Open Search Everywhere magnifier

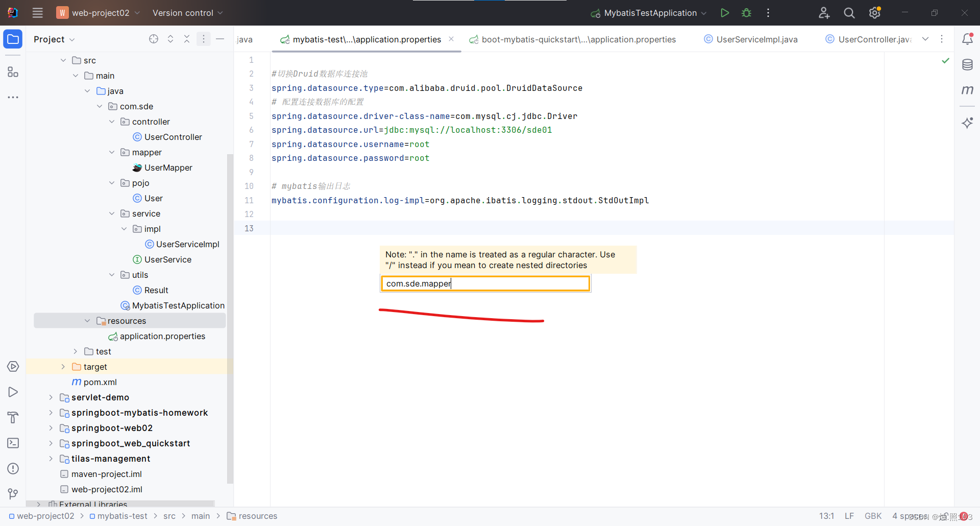(x=849, y=13)
